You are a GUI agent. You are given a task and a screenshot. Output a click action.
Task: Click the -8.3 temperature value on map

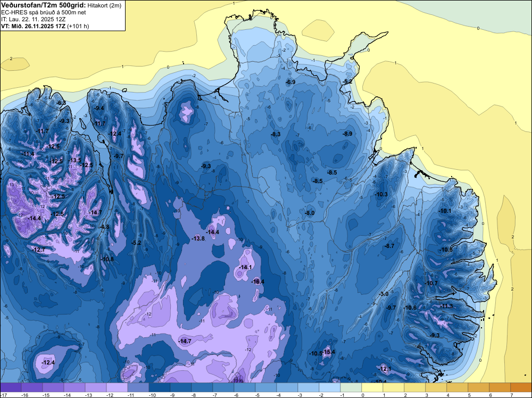click(276, 135)
